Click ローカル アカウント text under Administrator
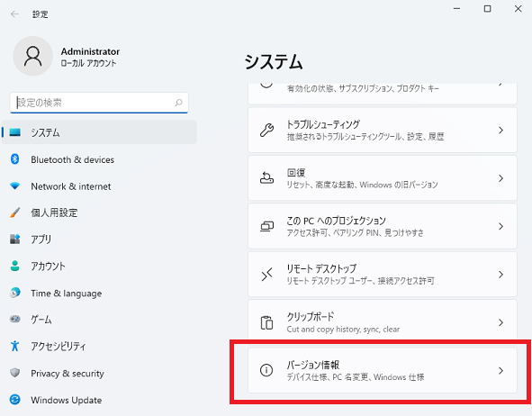 point(88,63)
